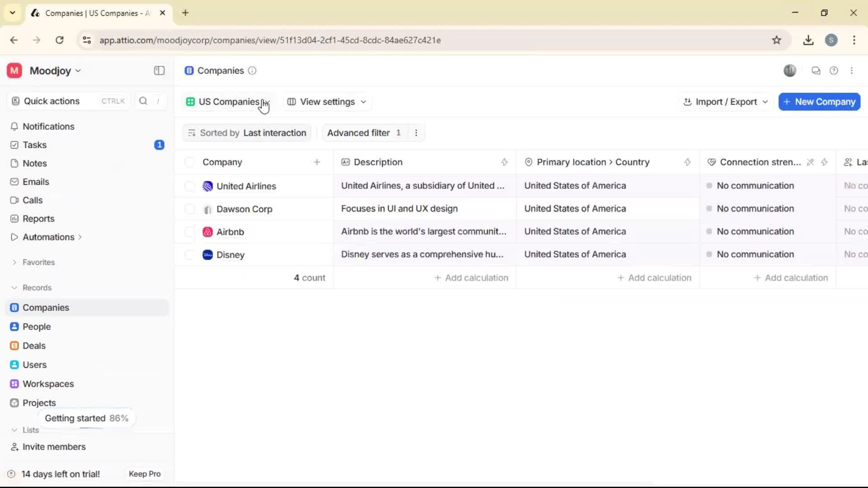Open Notifications in the sidebar

pos(48,127)
